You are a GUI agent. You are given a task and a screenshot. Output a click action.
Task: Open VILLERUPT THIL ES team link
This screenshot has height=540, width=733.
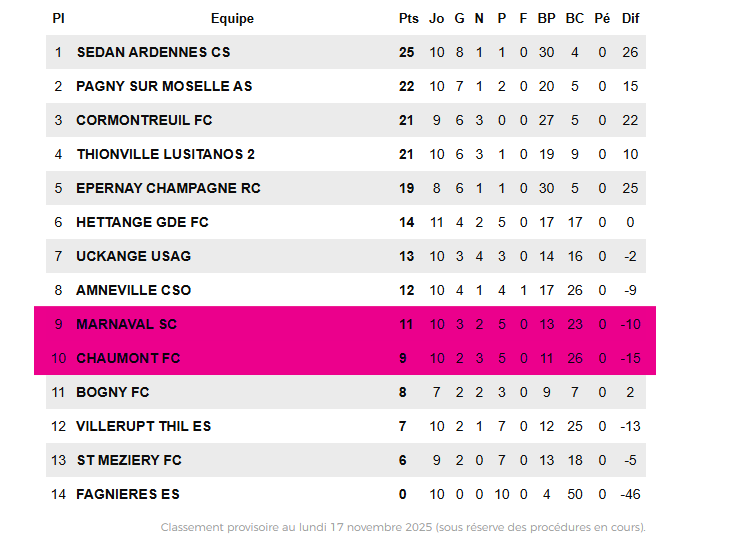tap(143, 426)
